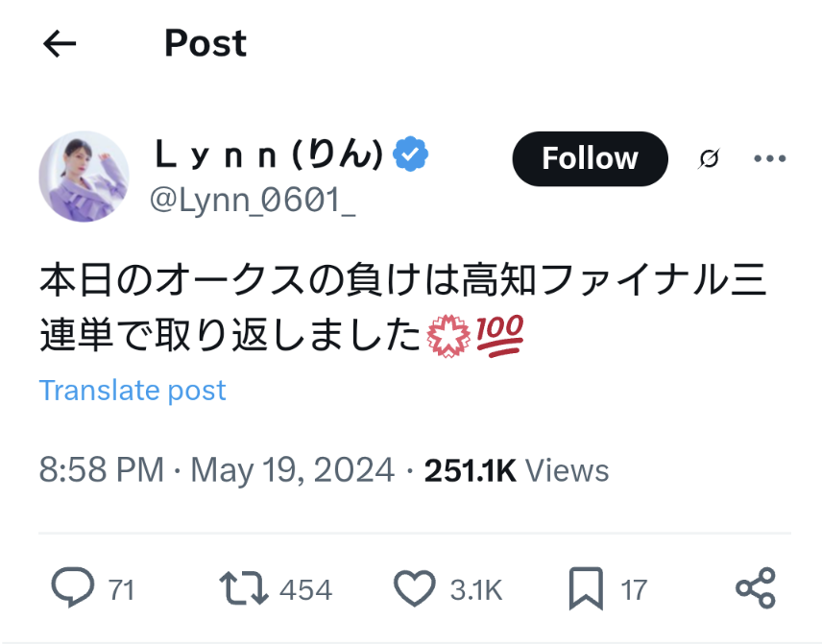The width and height of the screenshot is (822, 644).
Task: Click the 8:58 PM May 19, 2024 timestamp
Action: point(216,471)
